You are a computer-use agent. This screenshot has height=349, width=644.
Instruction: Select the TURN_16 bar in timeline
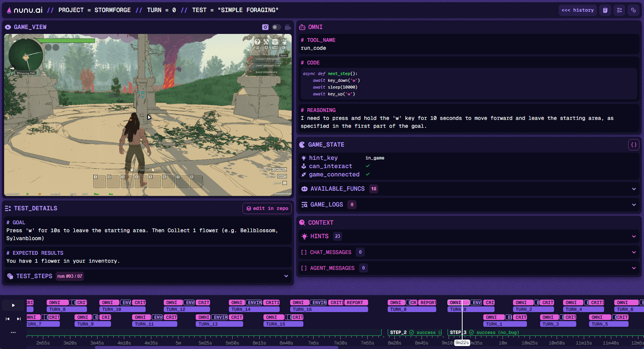pyautogui.click(x=329, y=309)
